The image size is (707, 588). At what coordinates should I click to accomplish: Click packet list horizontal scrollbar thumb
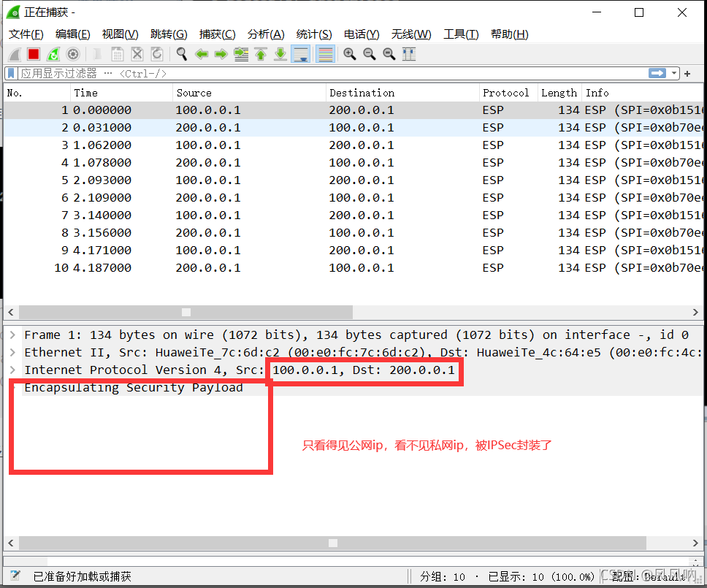click(186, 312)
